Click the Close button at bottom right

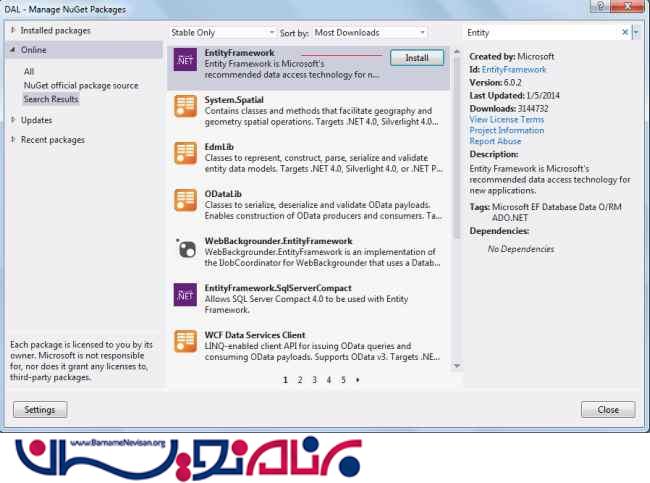coord(608,410)
